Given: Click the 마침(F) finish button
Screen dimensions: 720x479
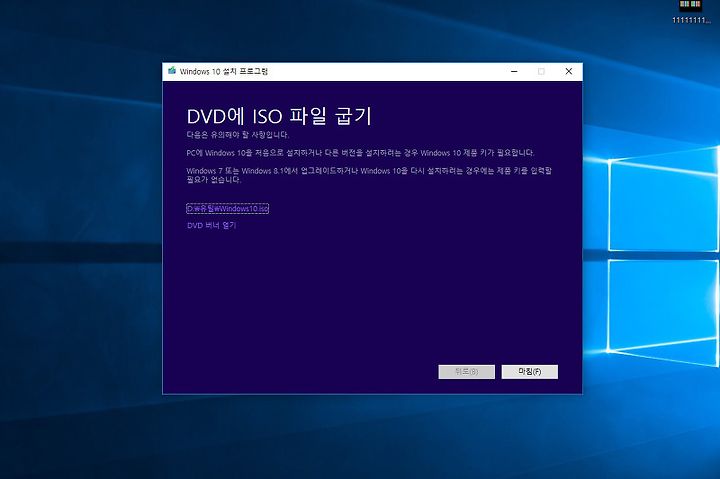Looking at the screenshot, I should [x=529, y=372].
